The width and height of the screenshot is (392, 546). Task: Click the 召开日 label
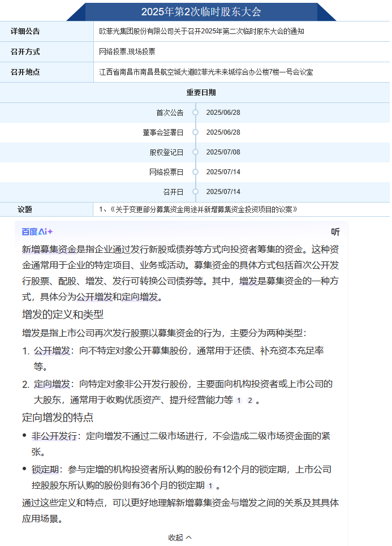173,192
